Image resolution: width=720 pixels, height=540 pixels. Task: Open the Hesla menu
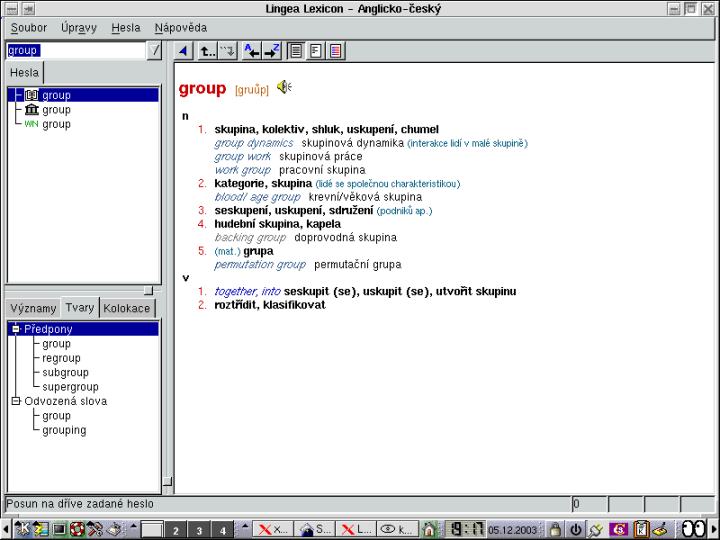(x=126, y=28)
